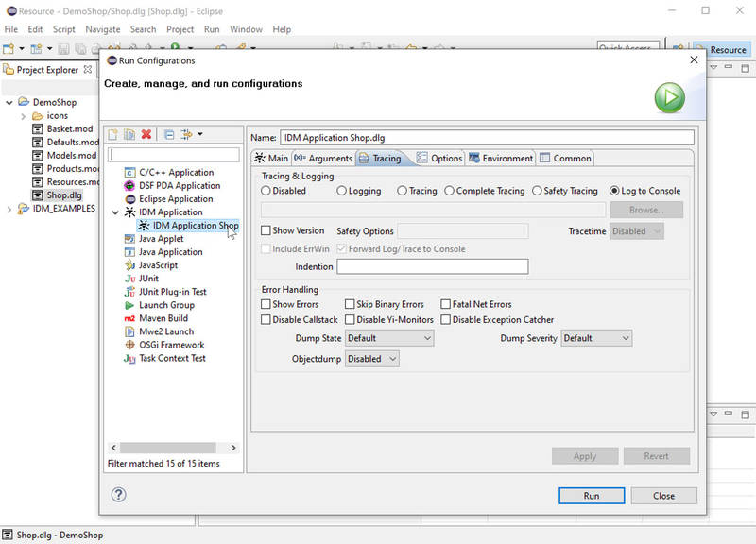Click the C/C++ Application icon
Viewport: 756px width, 544px height.
(x=129, y=173)
